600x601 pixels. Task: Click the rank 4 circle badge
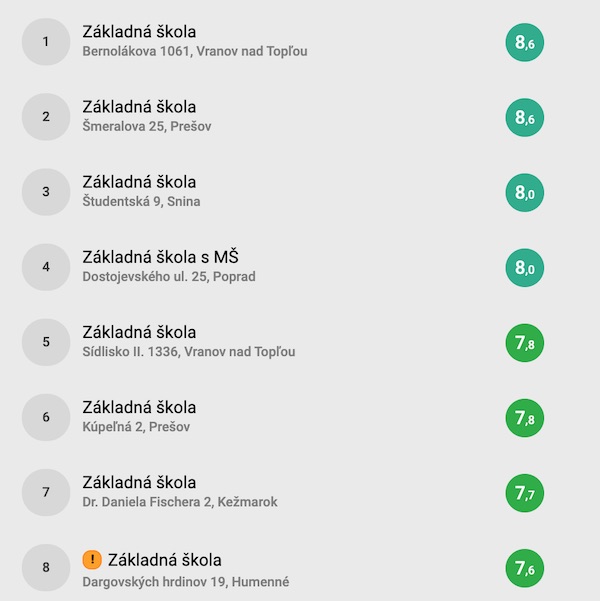(46, 267)
